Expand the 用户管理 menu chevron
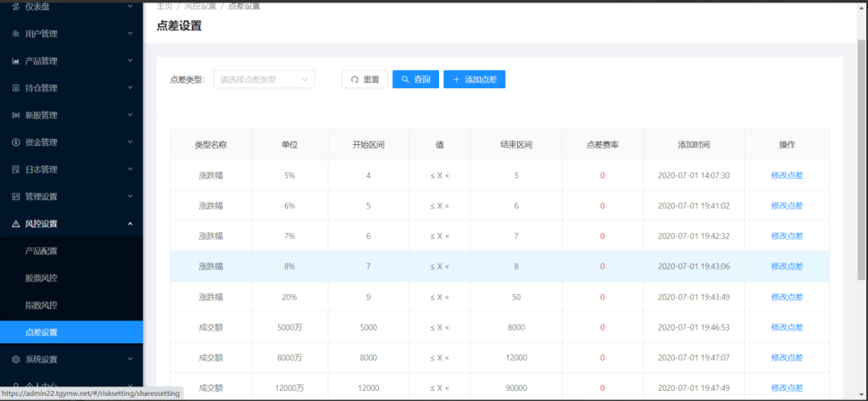The width and height of the screenshot is (868, 401). tap(130, 34)
